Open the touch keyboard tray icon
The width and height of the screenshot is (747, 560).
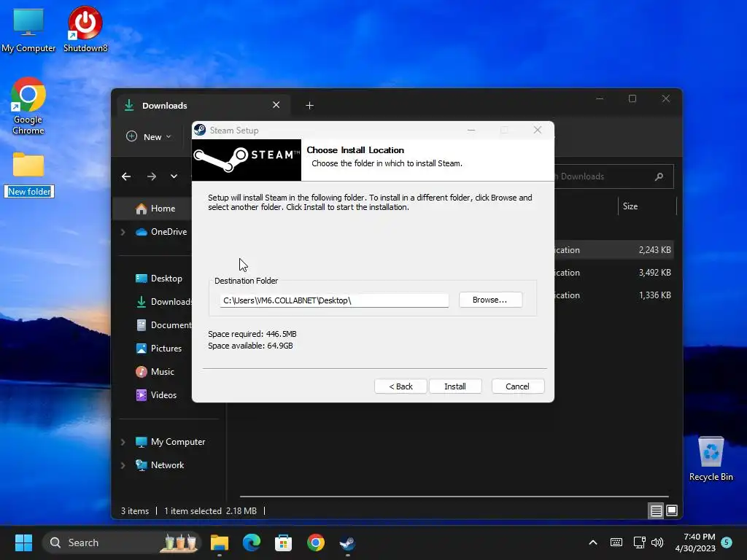point(616,542)
